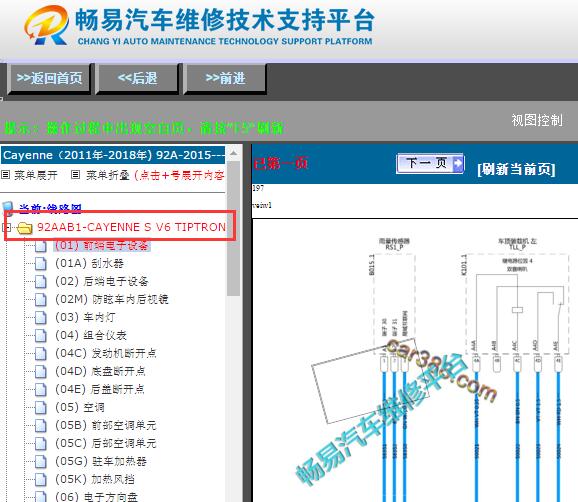Image resolution: width=578 pixels, height=502 pixels.
Task: Click the >>前进 forward button
Action: click(225, 78)
